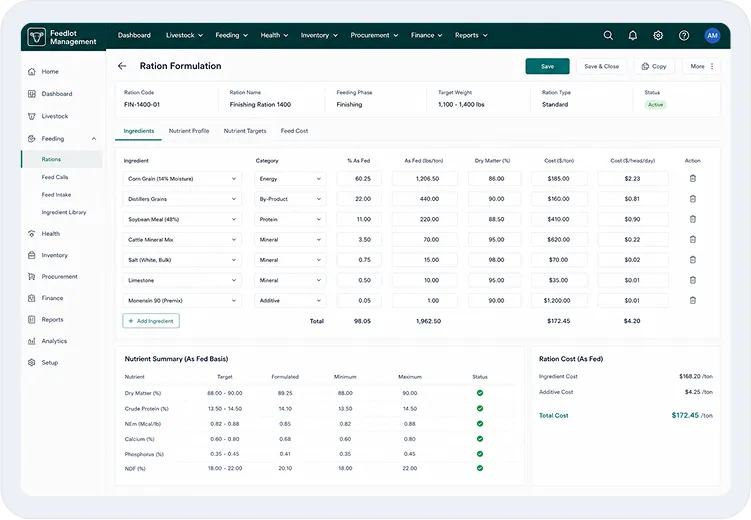The image size is (751, 520).
Task: Open settings gear in top bar
Action: [x=658, y=35]
